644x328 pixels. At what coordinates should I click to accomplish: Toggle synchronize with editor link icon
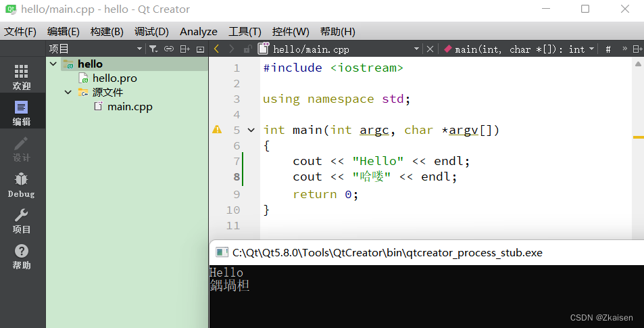pos(169,49)
